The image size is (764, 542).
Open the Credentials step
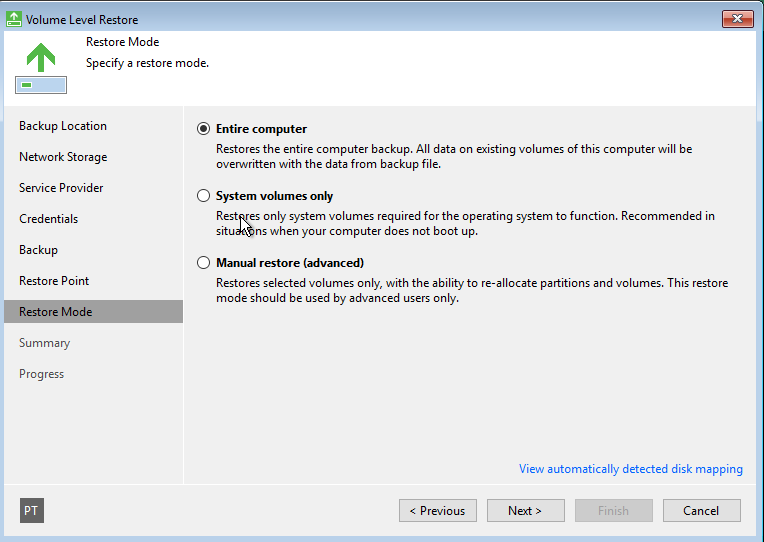(x=48, y=219)
